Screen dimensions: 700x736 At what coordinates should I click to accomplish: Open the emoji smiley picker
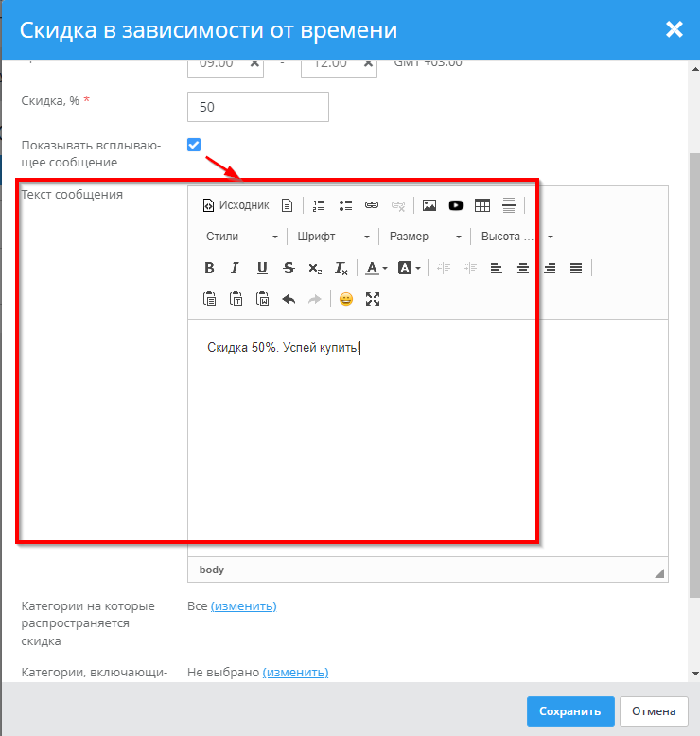pos(346,299)
